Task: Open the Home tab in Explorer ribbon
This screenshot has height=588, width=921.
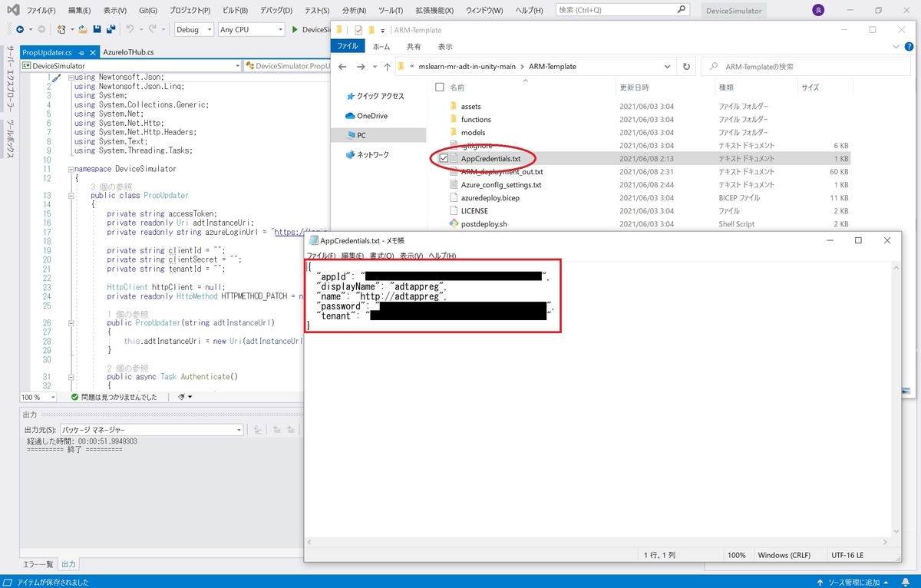Action: (x=381, y=46)
